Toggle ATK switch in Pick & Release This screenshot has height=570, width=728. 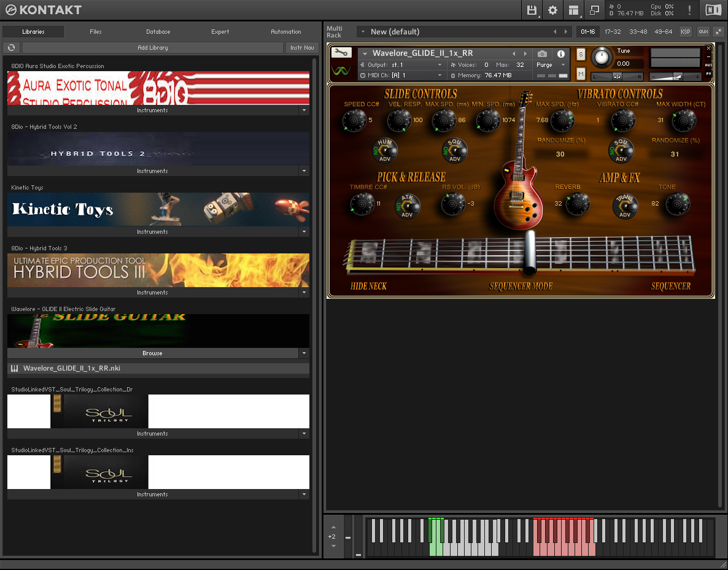407,206
